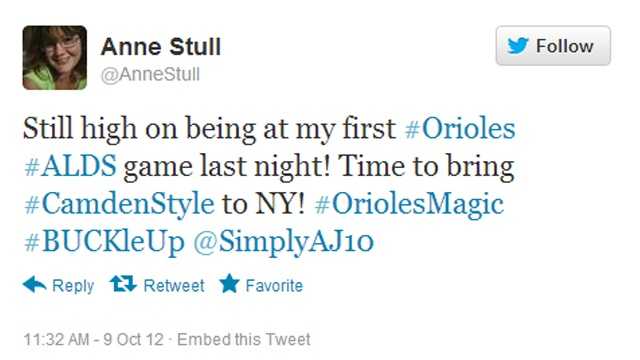Viewport: 640px width, 360px height.
Task: Open the #ALDS hashtag
Action: click(70, 166)
